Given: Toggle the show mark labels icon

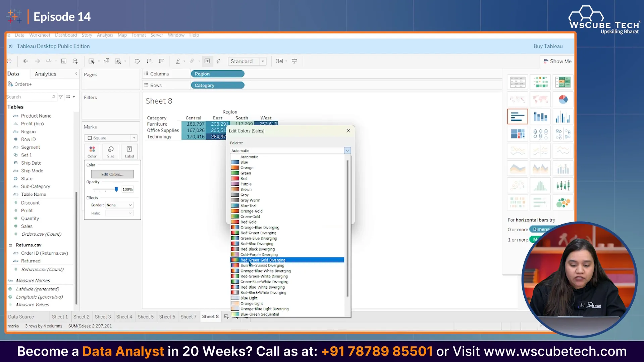Looking at the screenshot, I should pyautogui.click(x=207, y=61).
